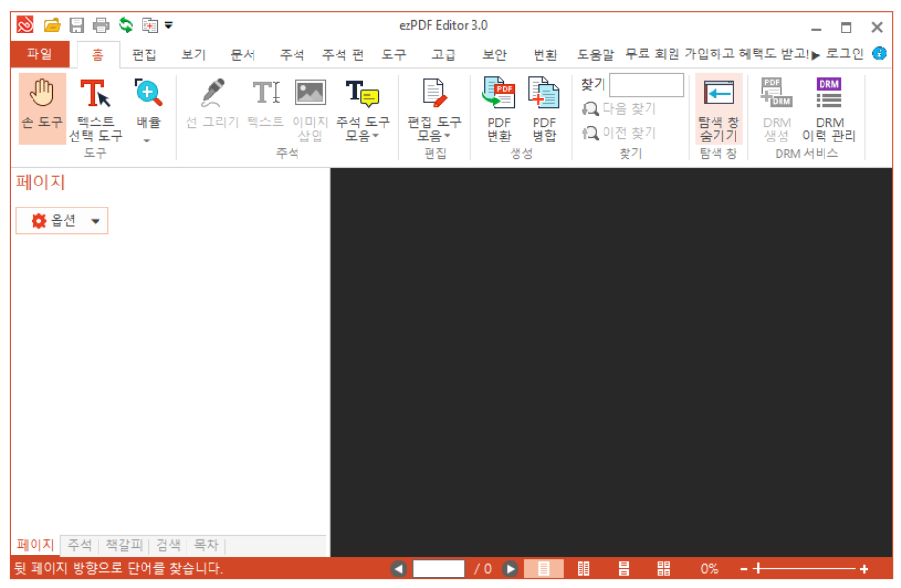This screenshot has height=588, width=901.
Task: Switch to Page (페이지) bottom panel tab
Action: [x=35, y=544]
